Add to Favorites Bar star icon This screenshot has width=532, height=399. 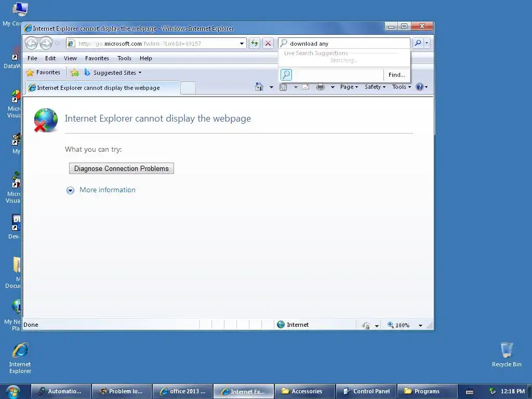pyautogui.click(x=75, y=73)
